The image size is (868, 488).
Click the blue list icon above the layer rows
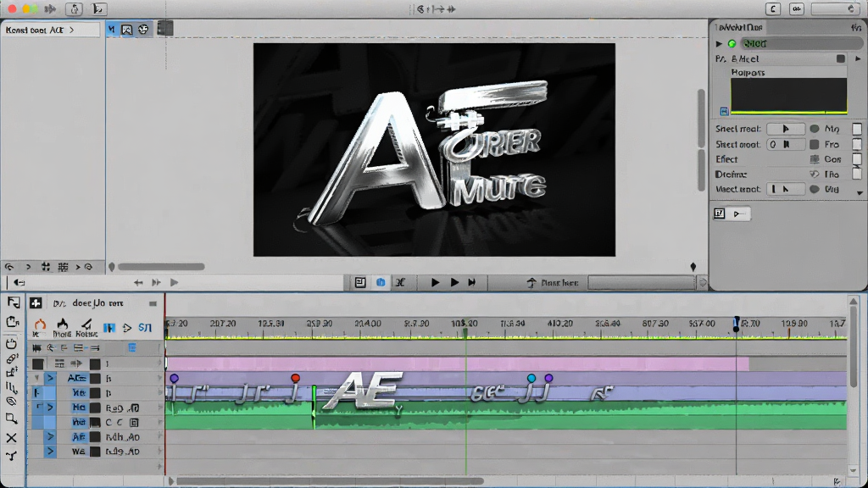pyautogui.click(x=132, y=347)
